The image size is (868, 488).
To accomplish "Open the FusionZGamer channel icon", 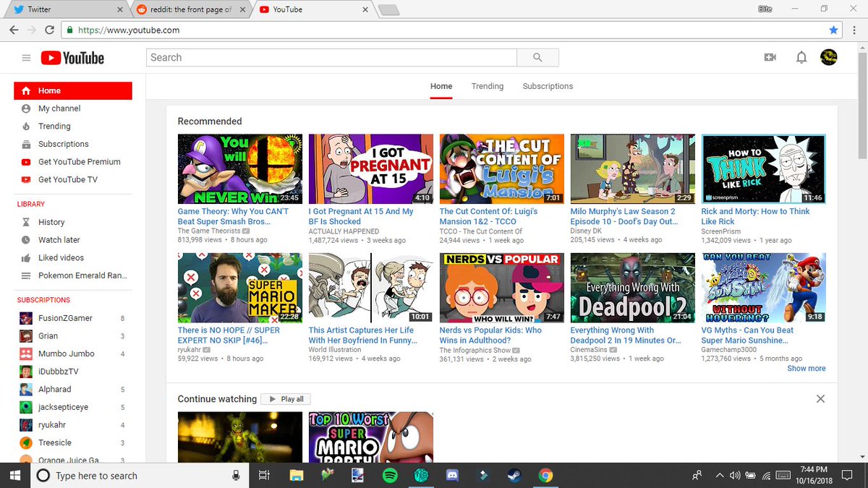I will point(26,318).
